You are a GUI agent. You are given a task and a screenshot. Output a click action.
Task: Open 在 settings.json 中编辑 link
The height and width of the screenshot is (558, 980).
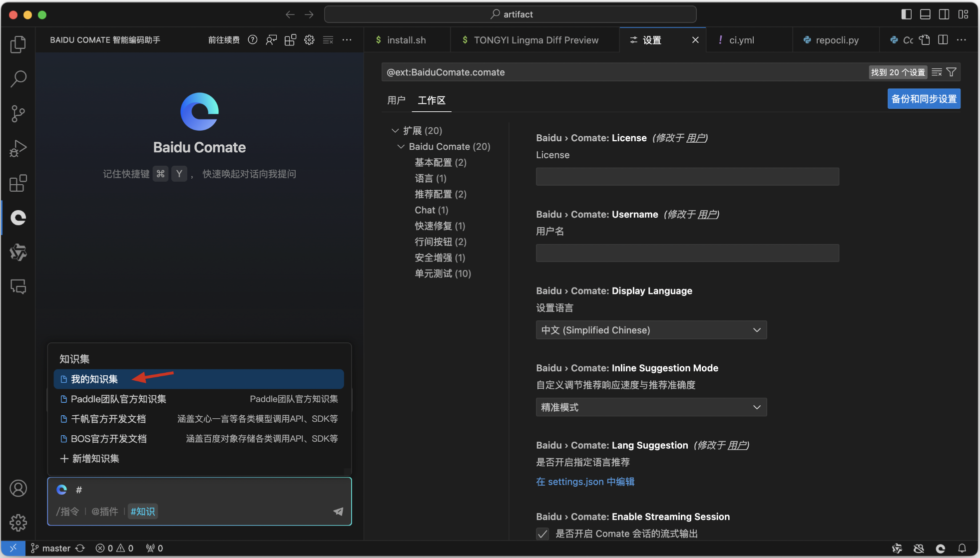[x=585, y=482]
